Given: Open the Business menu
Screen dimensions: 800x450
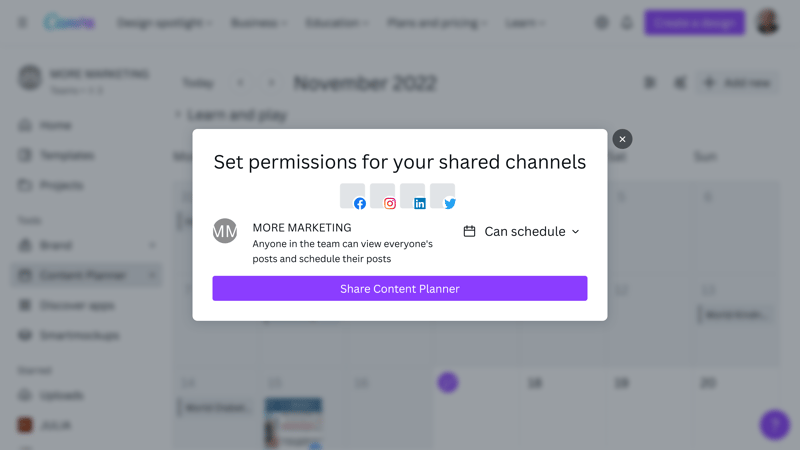Looking at the screenshot, I should click(x=258, y=22).
